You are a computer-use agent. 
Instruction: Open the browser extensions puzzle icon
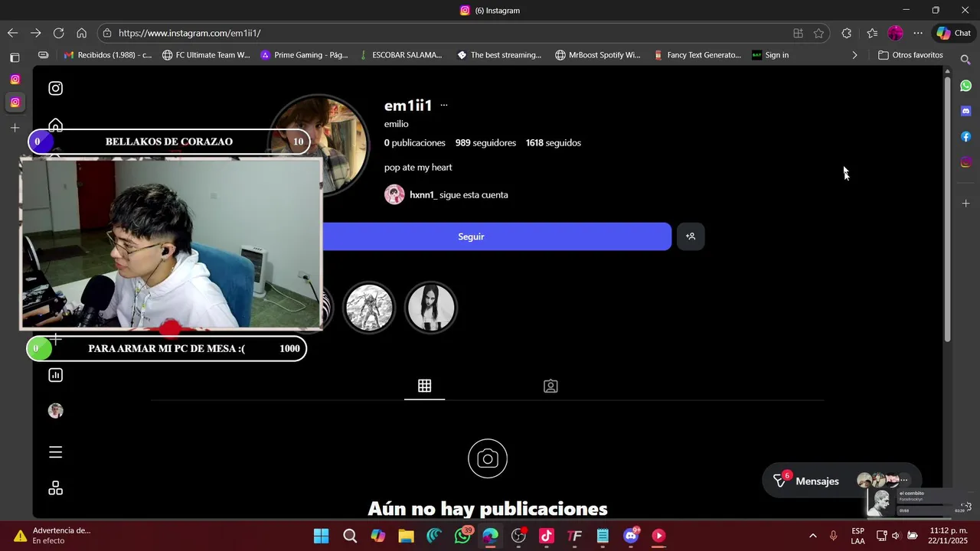pyautogui.click(x=846, y=33)
